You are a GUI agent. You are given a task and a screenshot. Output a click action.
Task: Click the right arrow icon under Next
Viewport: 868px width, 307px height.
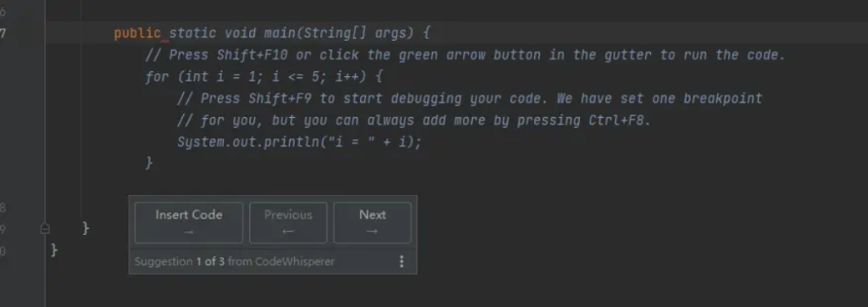tap(372, 232)
